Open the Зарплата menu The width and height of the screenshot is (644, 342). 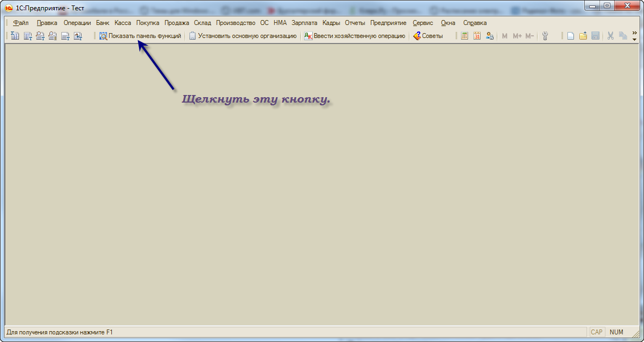point(304,23)
